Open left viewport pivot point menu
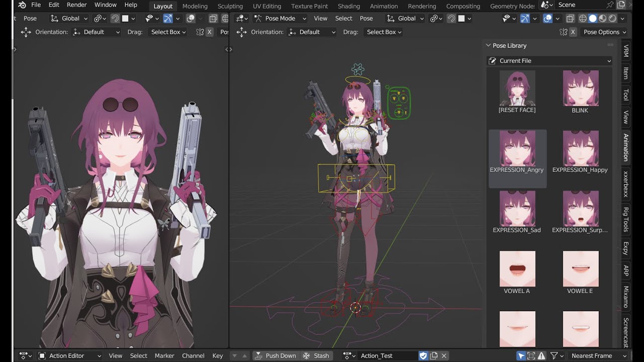Image resolution: width=644 pixels, height=362 pixels. 100,19
